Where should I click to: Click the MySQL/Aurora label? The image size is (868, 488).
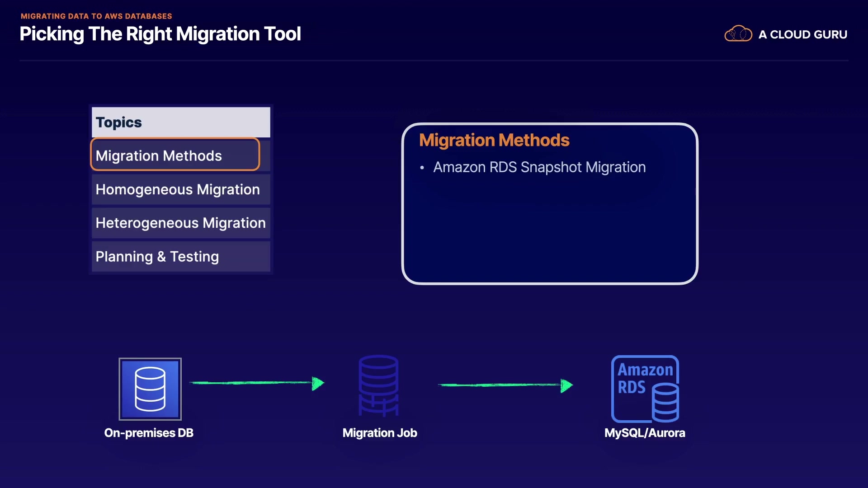click(644, 433)
